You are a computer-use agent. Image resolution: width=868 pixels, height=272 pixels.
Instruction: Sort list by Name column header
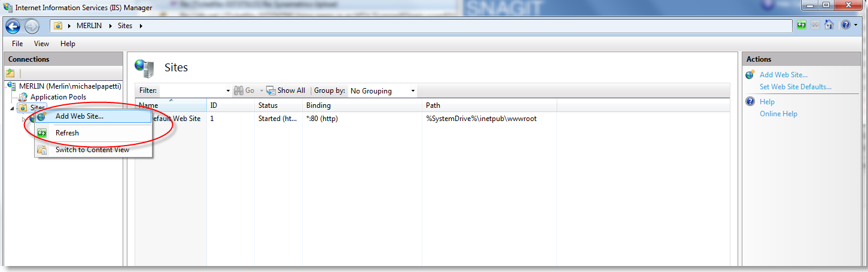tap(170, 105)
